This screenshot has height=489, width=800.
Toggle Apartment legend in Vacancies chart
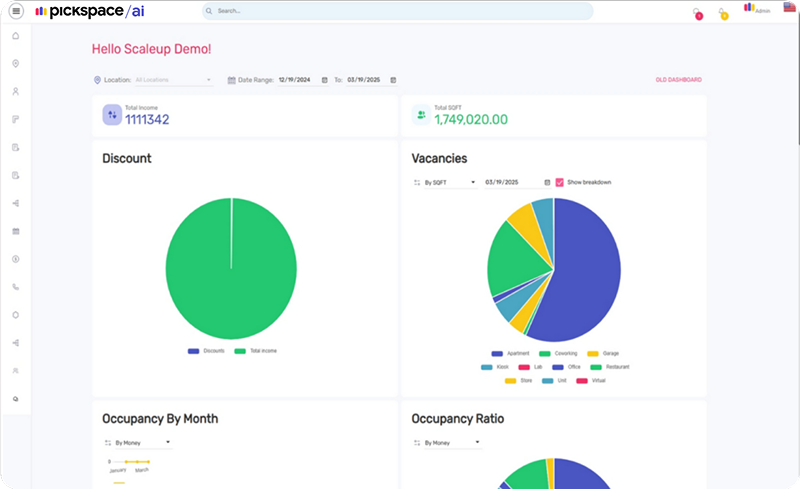510,353
